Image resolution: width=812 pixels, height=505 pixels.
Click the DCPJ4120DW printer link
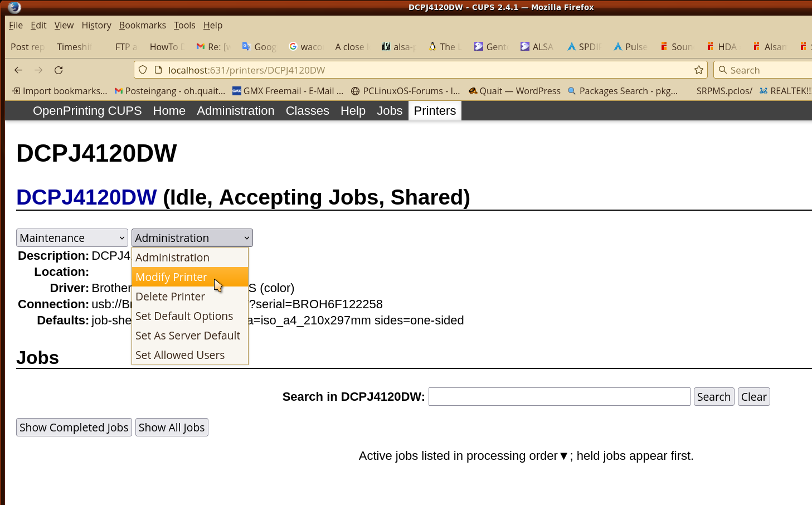coord(86,197)
